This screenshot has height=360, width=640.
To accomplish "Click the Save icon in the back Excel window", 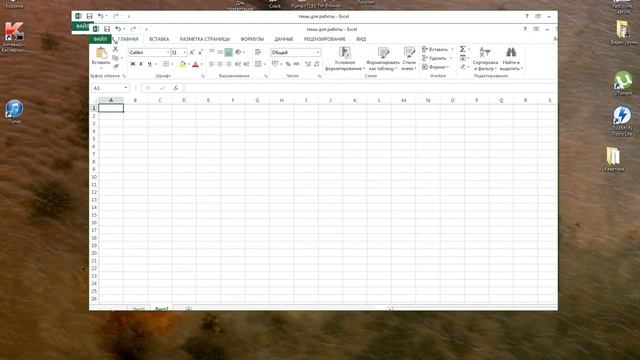I will [89, 16].
